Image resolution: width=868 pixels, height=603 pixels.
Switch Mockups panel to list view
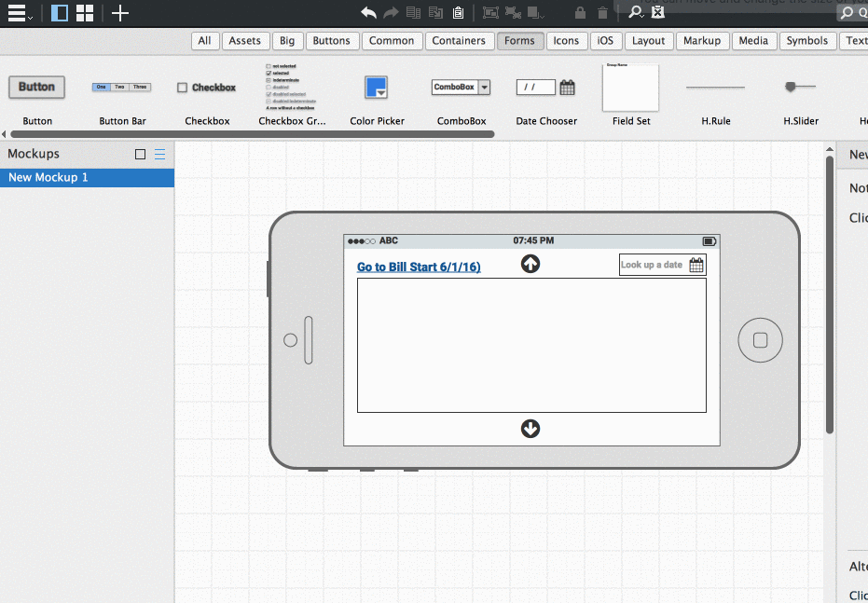click(x=159, y=155)
